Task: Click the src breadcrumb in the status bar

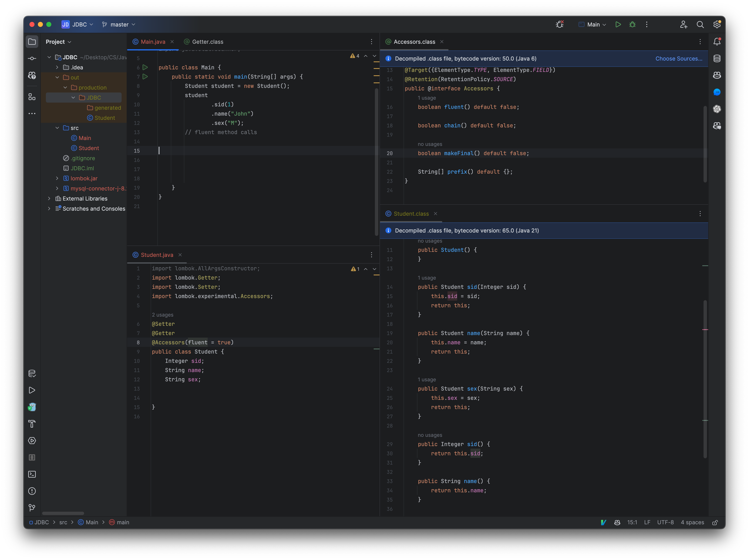Action: coord(63,522)
